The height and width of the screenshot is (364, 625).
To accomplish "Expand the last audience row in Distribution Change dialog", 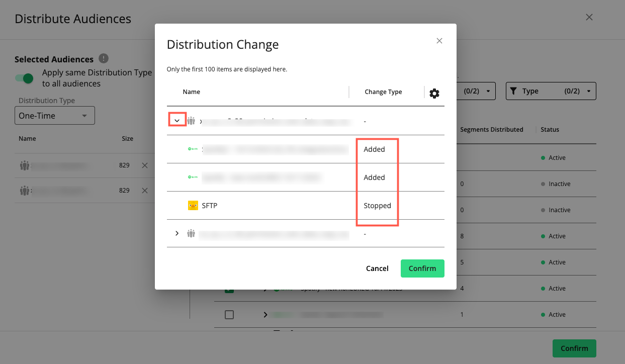I will click(176, 233).
